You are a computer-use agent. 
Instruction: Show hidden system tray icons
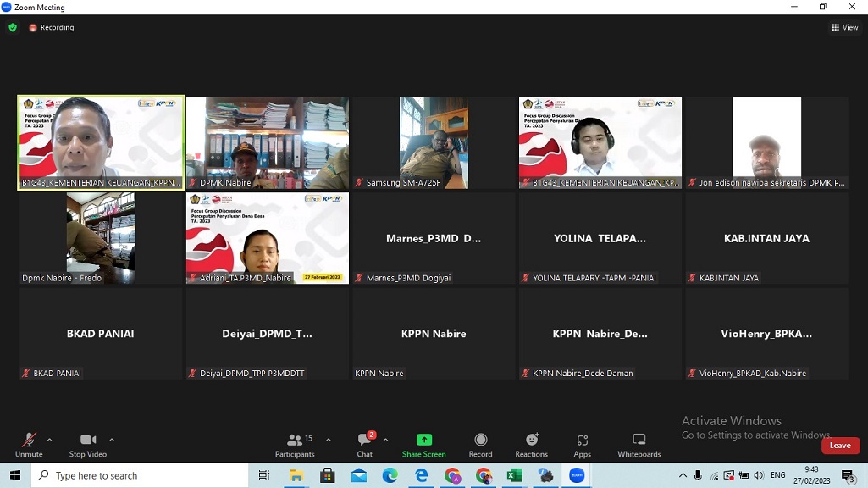683,475
